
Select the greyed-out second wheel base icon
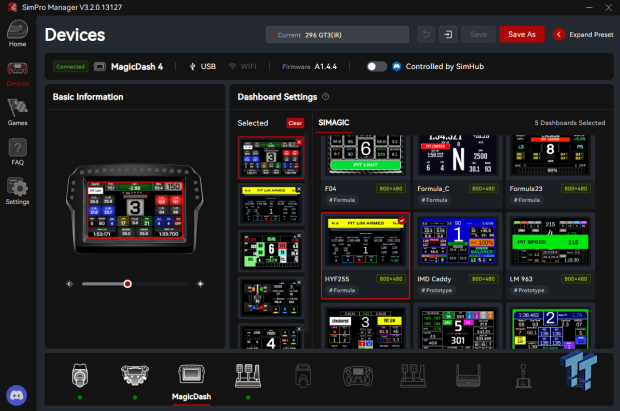pos(303,375)
